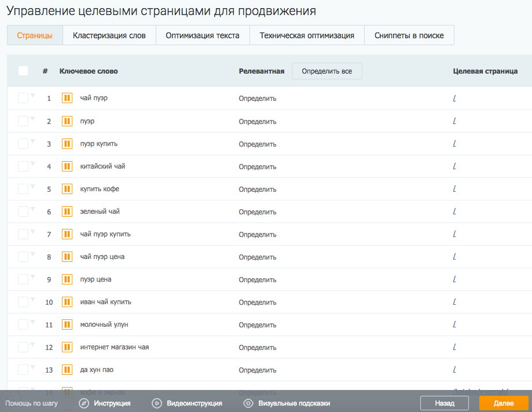
Task: Expand the row arrow for 'интернет магазин чая'
Action: [33, 345]
